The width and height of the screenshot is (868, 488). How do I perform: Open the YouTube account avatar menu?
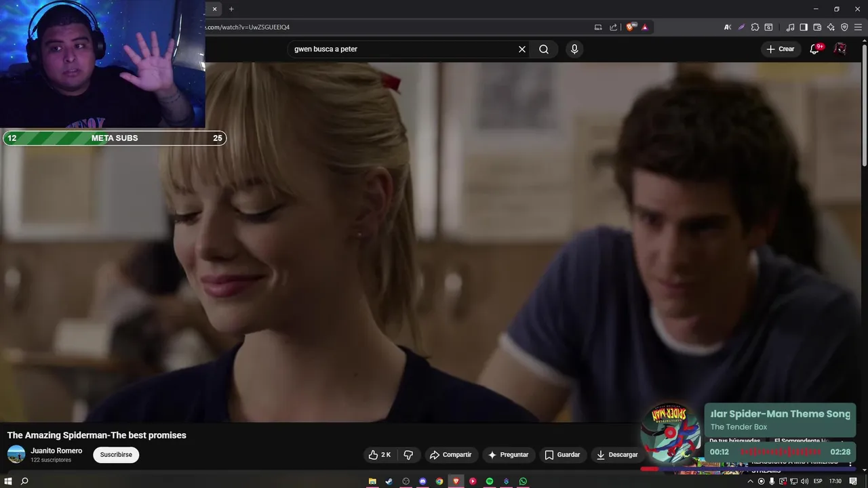pyautogui.click(x=840, y=49)
